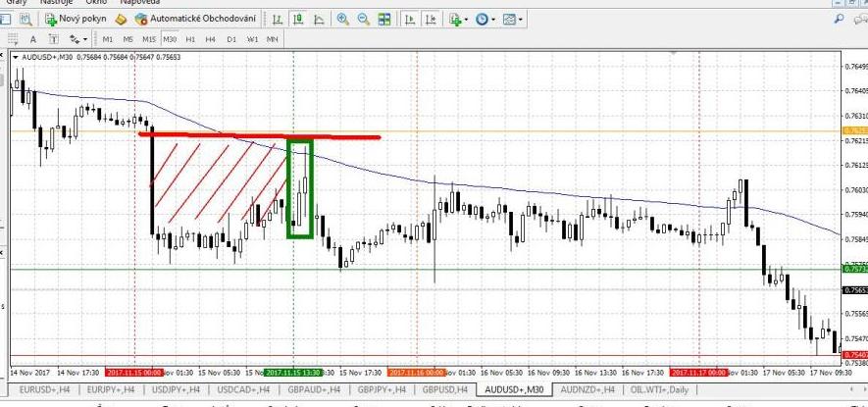Click the red 2017.11.15 00:00 time marker
868x407 pixels.
point(134,373)
